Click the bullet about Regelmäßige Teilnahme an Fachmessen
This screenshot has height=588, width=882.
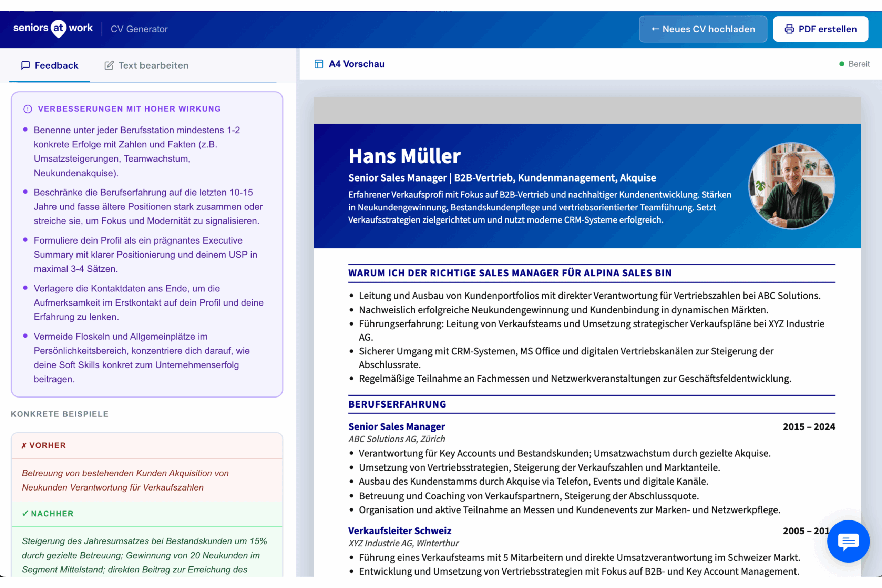pos(575,379)
